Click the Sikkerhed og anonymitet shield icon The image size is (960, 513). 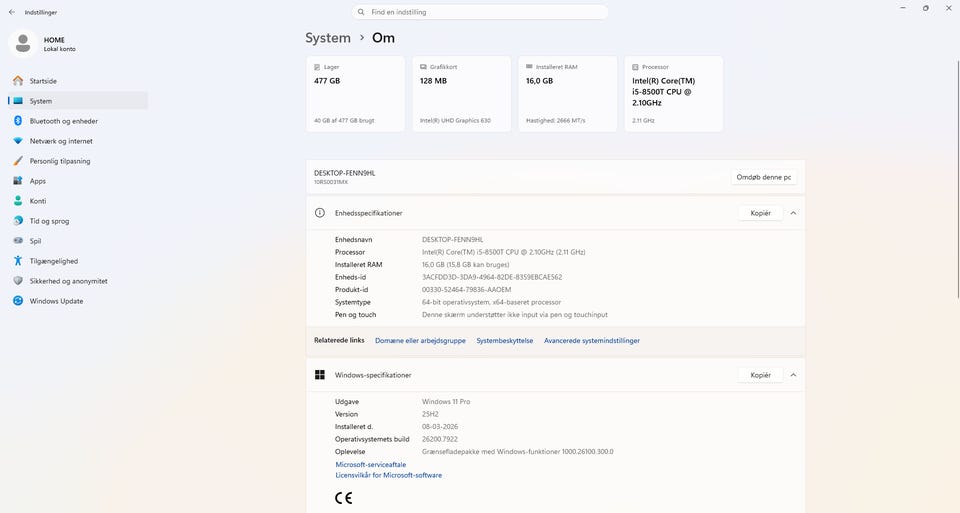17,281
